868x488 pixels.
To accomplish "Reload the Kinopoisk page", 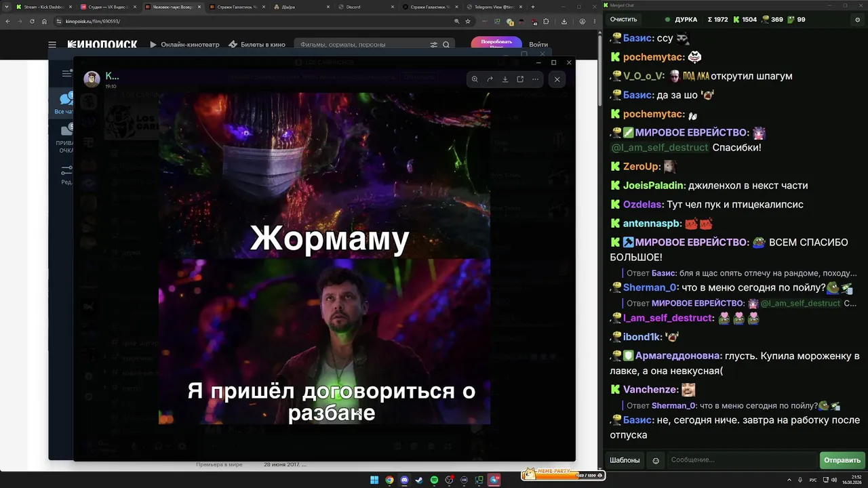I will (32, 21).
